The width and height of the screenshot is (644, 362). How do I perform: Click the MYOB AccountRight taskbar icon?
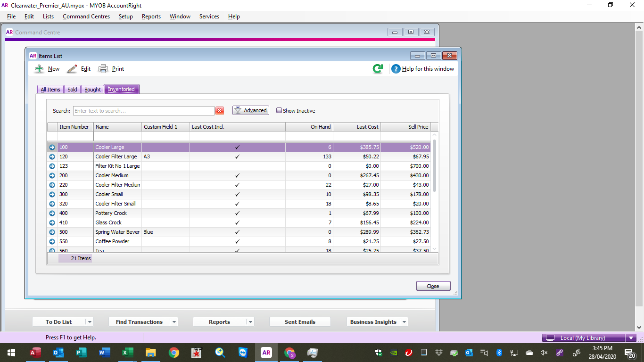266,353
